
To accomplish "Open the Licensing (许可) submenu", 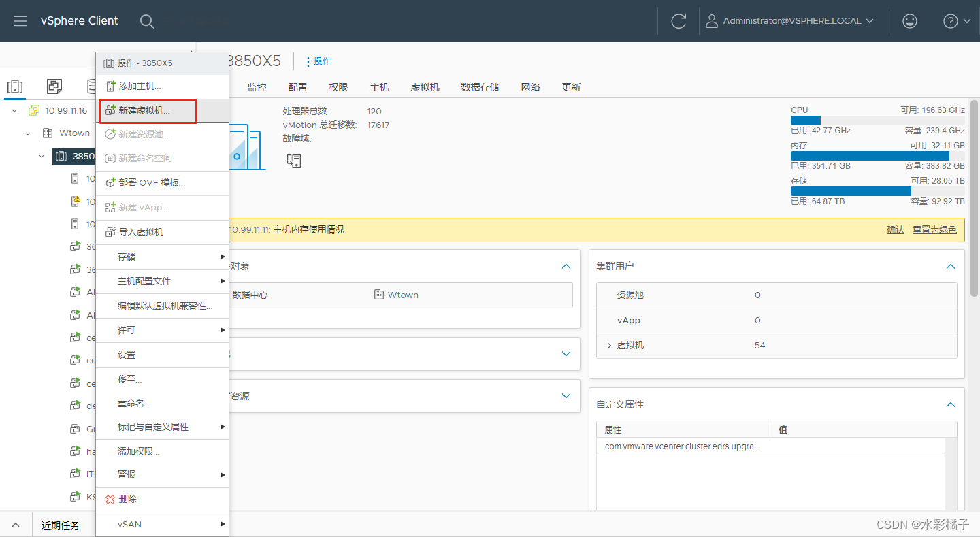I will pos(162,330).
